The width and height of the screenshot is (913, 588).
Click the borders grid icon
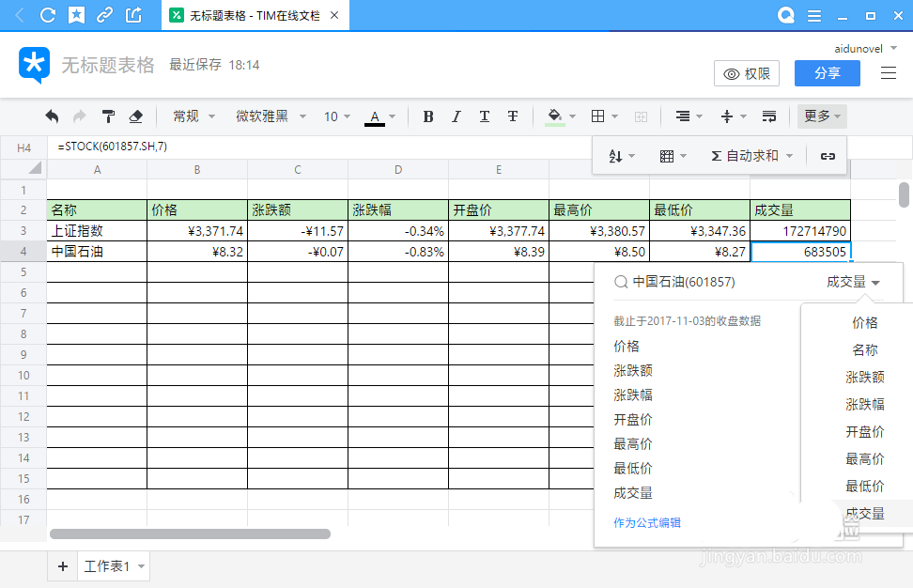pos(597,116)
